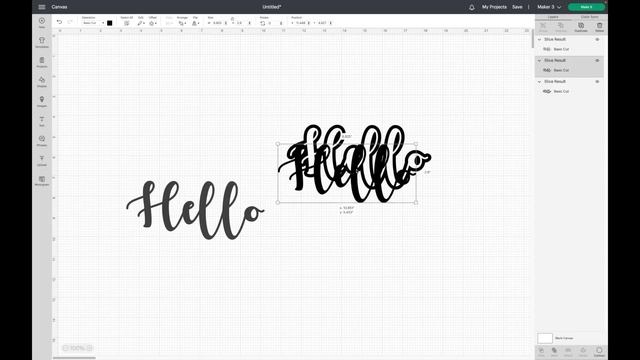Screen dimensions: 640x360
Task: Collapse the highlighted Slice Result group
Action: click(x=540, y=60)
